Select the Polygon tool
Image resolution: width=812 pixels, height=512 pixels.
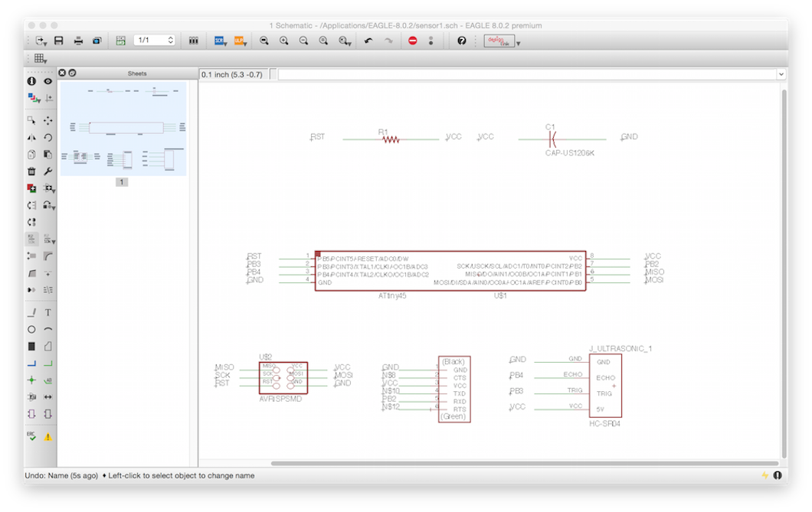click(47, 346)
